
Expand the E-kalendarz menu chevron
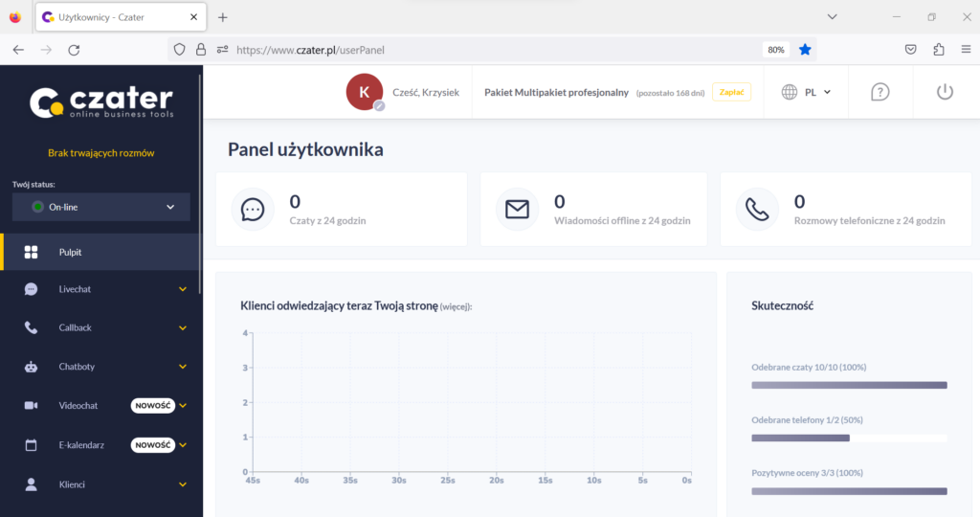click(x=183, y=445)
